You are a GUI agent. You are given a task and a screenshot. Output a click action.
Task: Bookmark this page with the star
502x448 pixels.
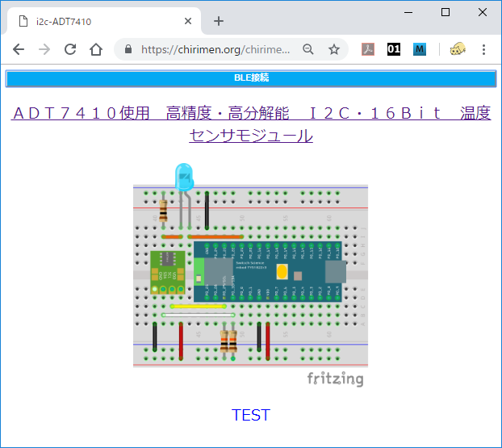[333, 49]
